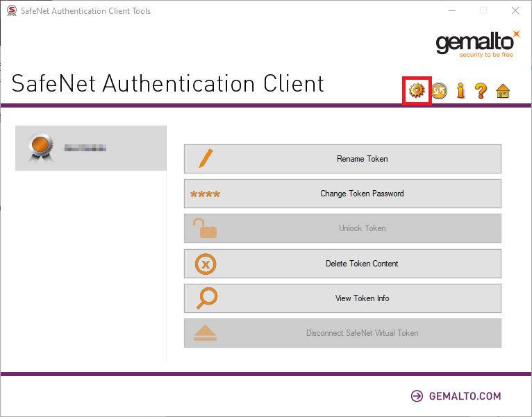Select the blurred token name in the list

85,148
